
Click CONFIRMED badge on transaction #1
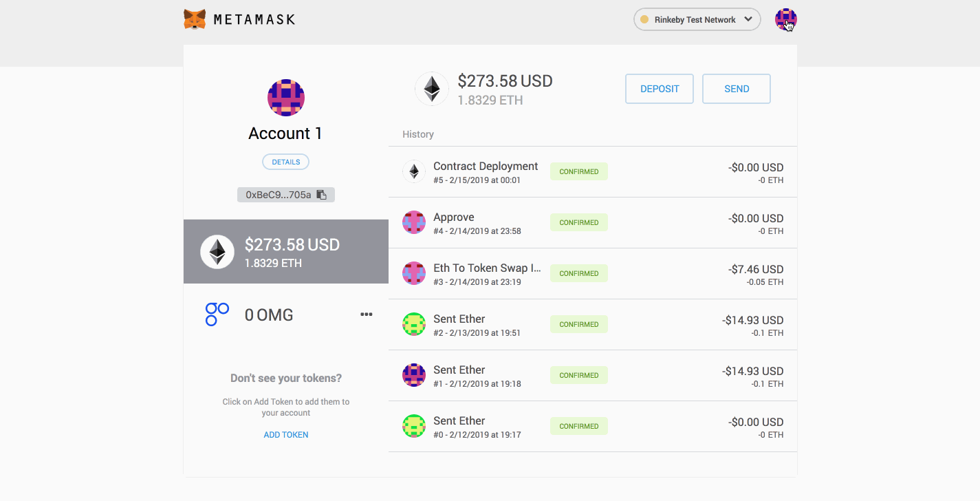pyautogui.click(x=579, y=375)
